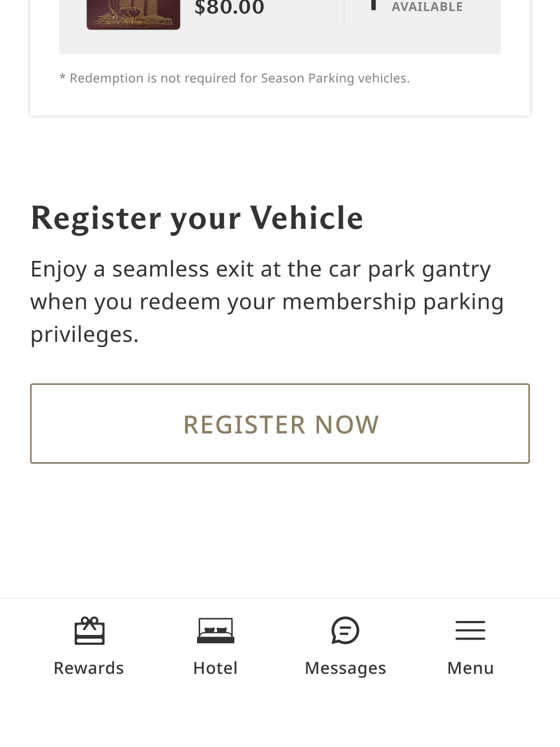Tap the Hotel bed icon
This screenshot has height=747, width=560.
coord(215,630)
